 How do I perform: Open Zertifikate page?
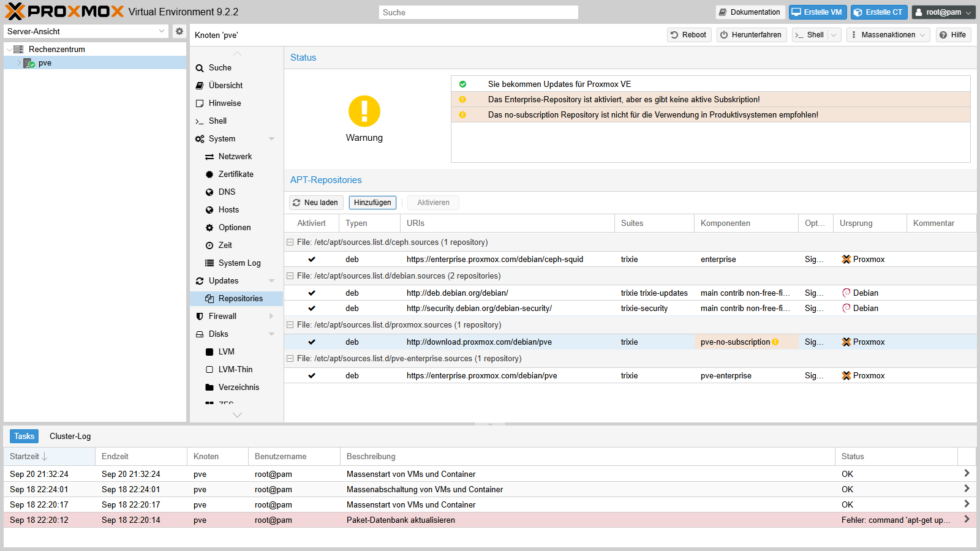click(236, 174)
